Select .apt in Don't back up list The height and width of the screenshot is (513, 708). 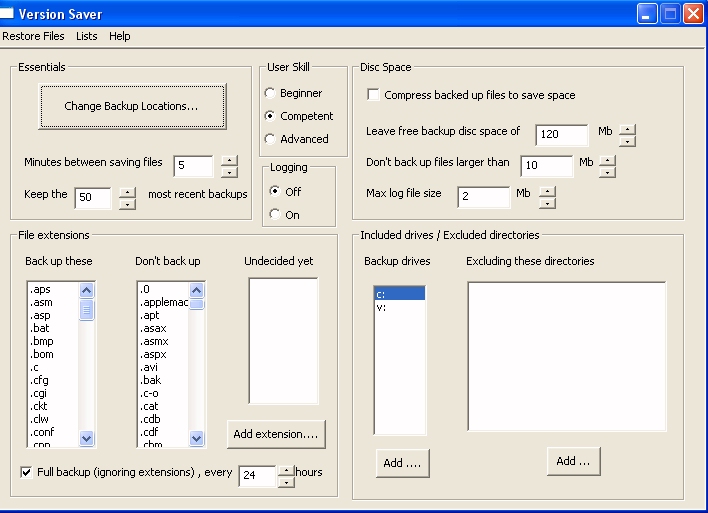tap(163, 315)
